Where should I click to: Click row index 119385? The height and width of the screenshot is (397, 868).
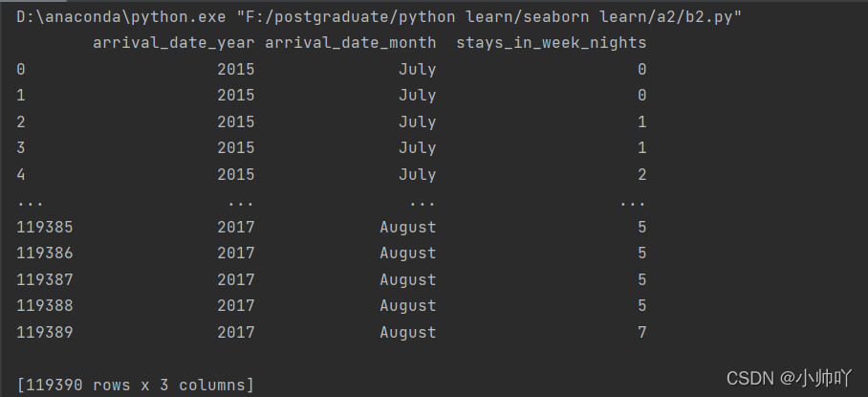pyautogui.click(x=45, y=227)
